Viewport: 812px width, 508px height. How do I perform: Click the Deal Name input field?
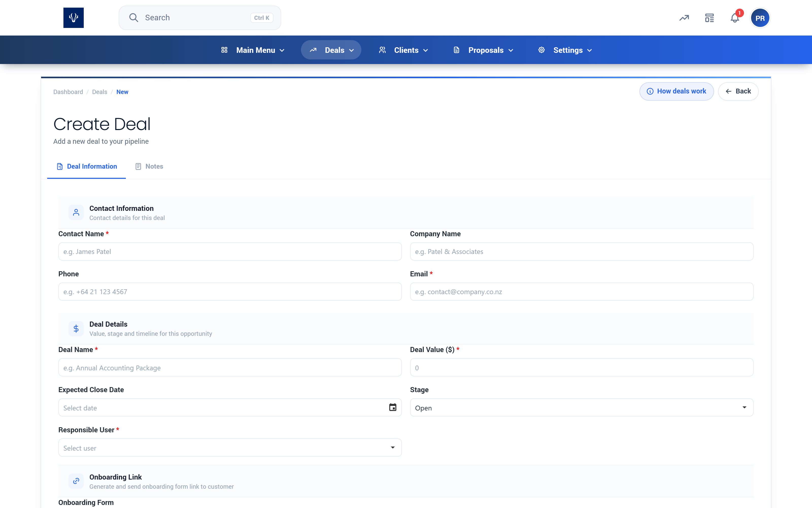[x=230, y=368]
